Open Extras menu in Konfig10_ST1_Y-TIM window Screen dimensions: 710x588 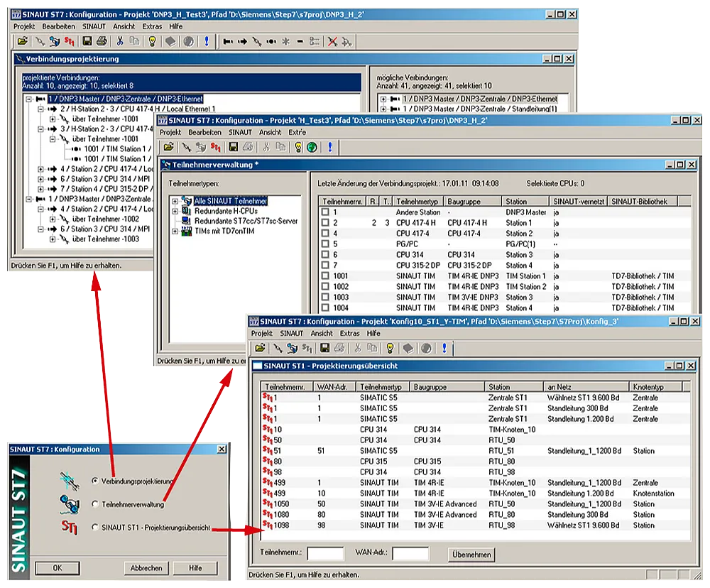pos(349,333)
